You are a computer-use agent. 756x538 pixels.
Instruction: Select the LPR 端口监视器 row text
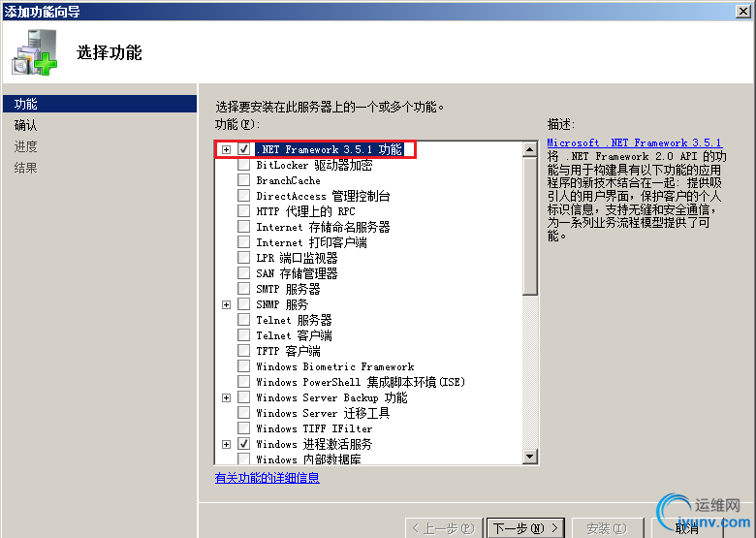[297, 258]
